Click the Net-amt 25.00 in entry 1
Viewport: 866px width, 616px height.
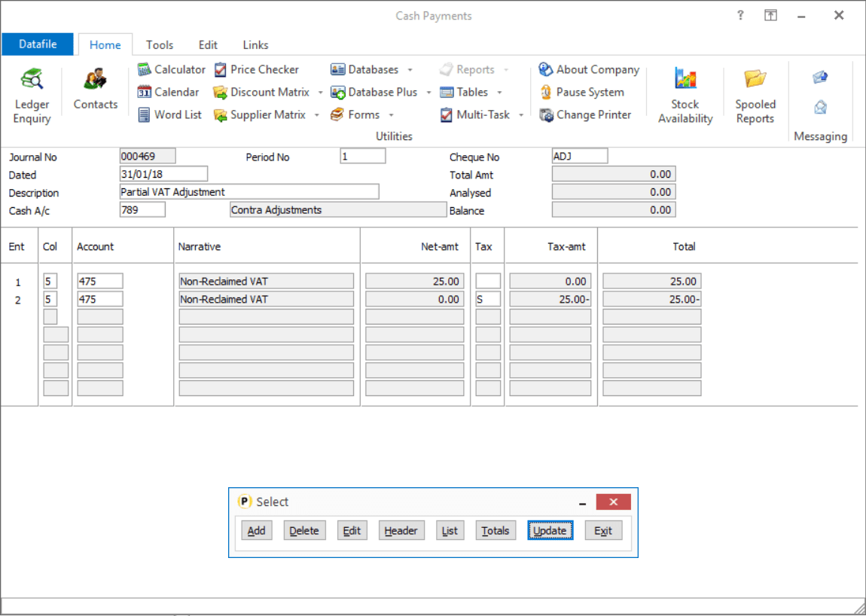pyautogui.click(x=415, y=281)
